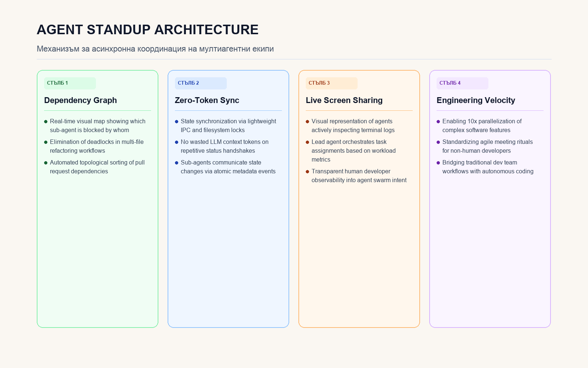
Task: Select text 'Automated topological sorting of pull'
Action: (97, 163)
